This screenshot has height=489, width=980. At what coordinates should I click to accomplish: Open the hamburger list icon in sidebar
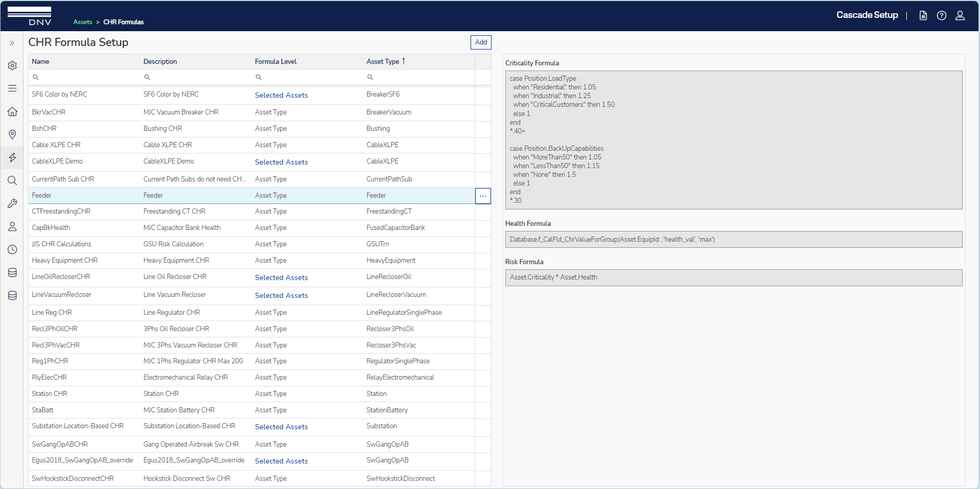(12, 88)
